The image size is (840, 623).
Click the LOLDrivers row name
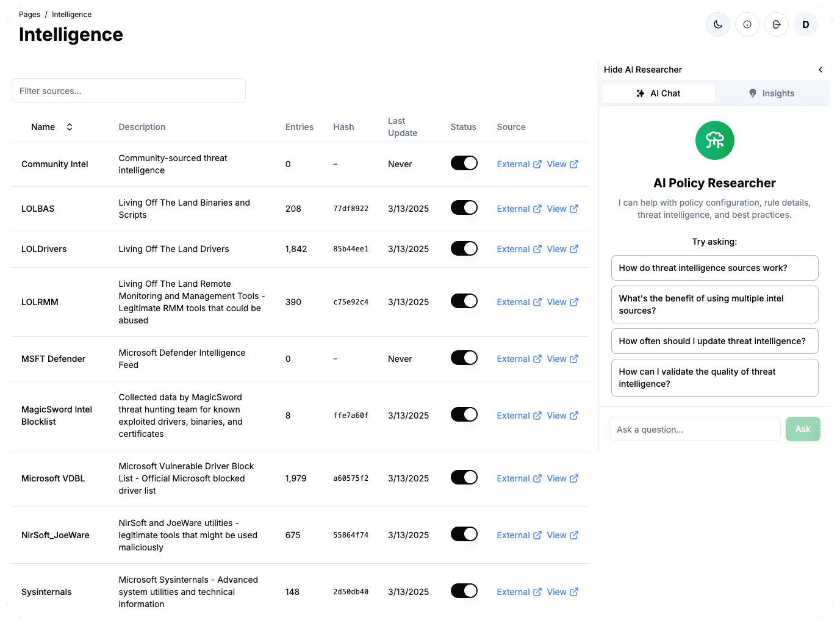[44, 249]
